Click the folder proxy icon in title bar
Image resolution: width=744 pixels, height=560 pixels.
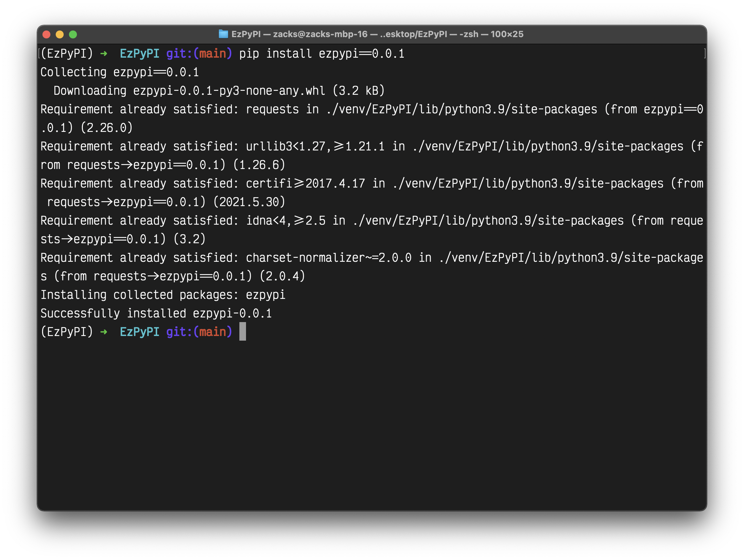coord(223,34)
